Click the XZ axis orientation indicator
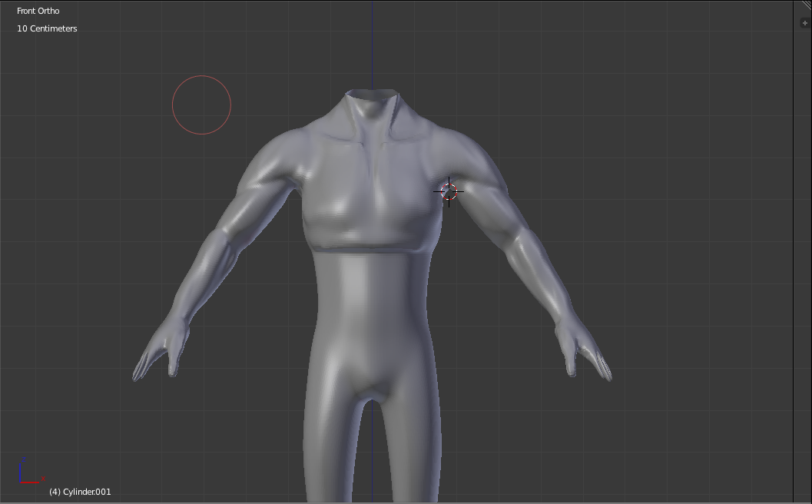Image resolution: width=812 pixels, height=504 pixels. (32, 471)
